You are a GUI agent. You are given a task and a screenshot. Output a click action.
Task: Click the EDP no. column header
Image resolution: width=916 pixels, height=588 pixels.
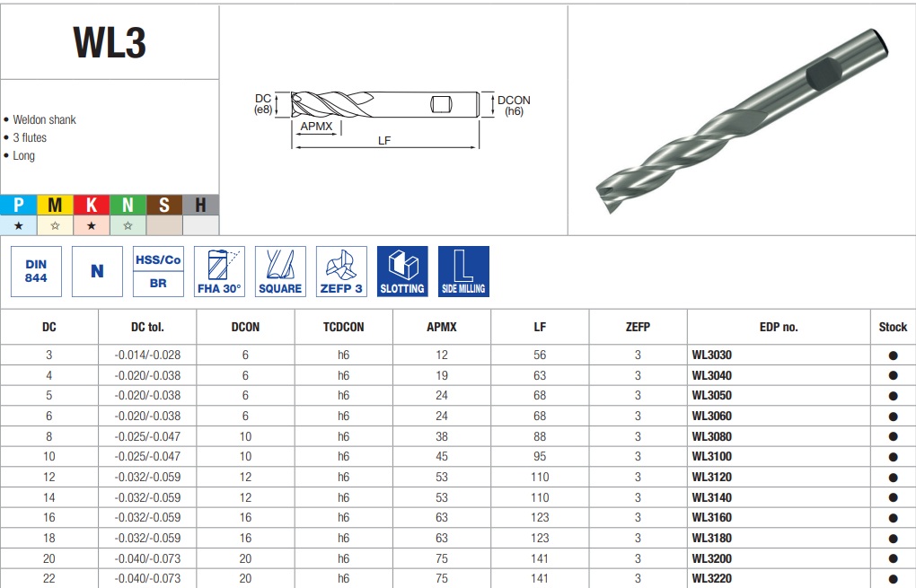(x=778, y=327)
